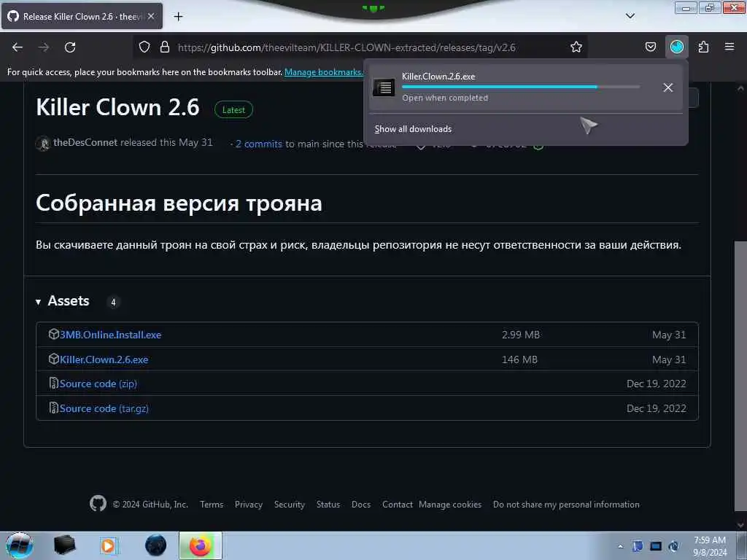Select the Release Killer Clown 2.6 tab
Image resolution: width=747 pixels, height=560 pixels.
pos(82,16)
